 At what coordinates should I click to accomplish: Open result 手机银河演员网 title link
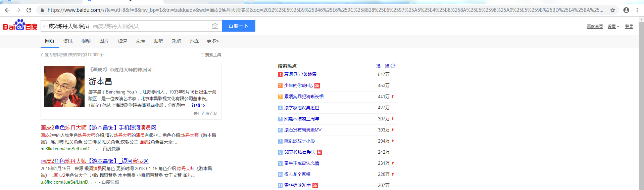tap(98, 128)
